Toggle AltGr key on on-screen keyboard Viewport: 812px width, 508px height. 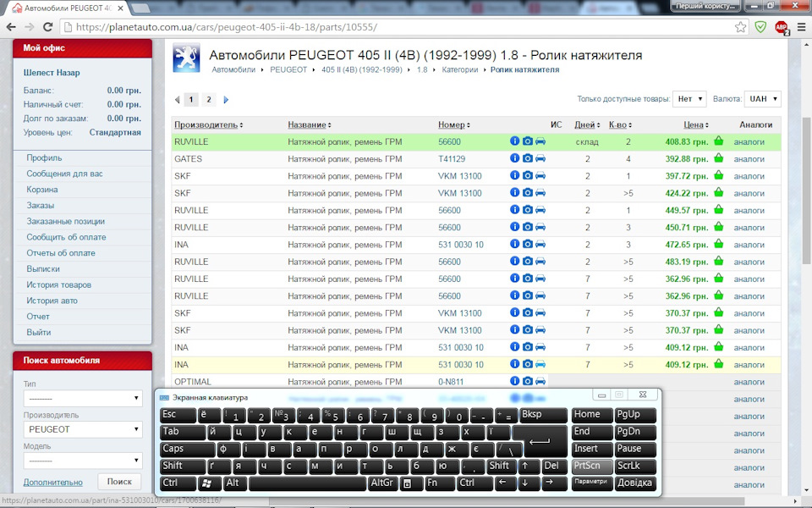pyautogui.click(x=381, y=483)
